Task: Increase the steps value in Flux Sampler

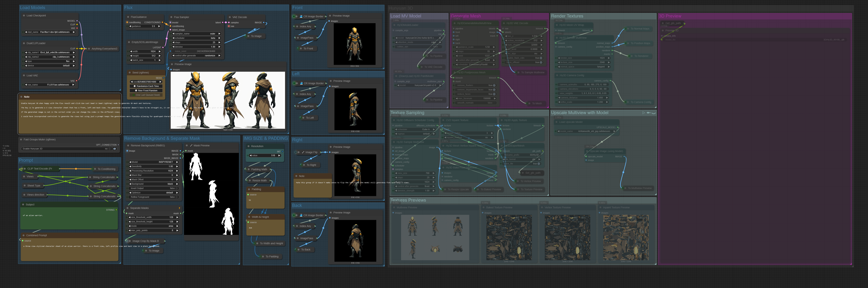Action: coord(219,42)
